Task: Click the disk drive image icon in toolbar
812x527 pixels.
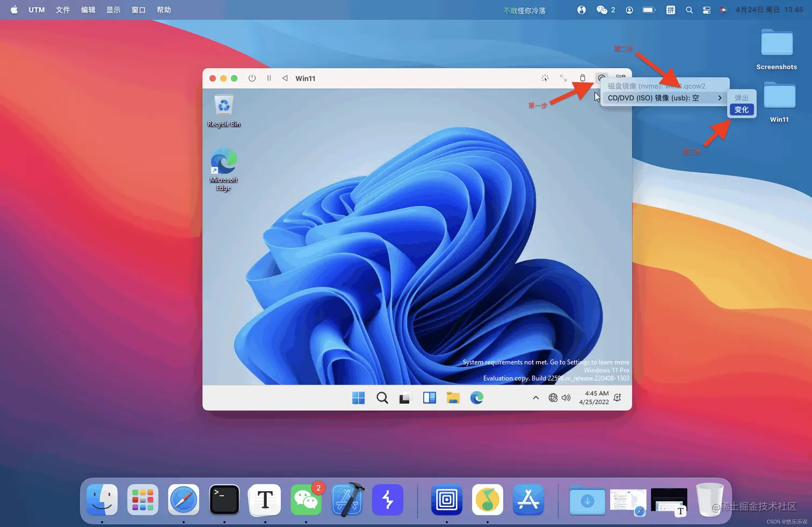Action: [x=602, y=77]
